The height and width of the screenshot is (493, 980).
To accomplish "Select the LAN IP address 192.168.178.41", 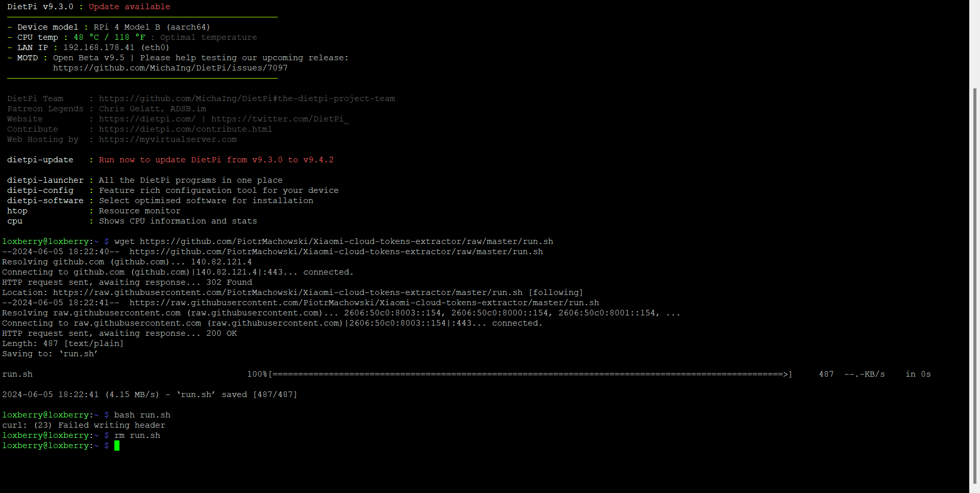I will tap(99, 47).
